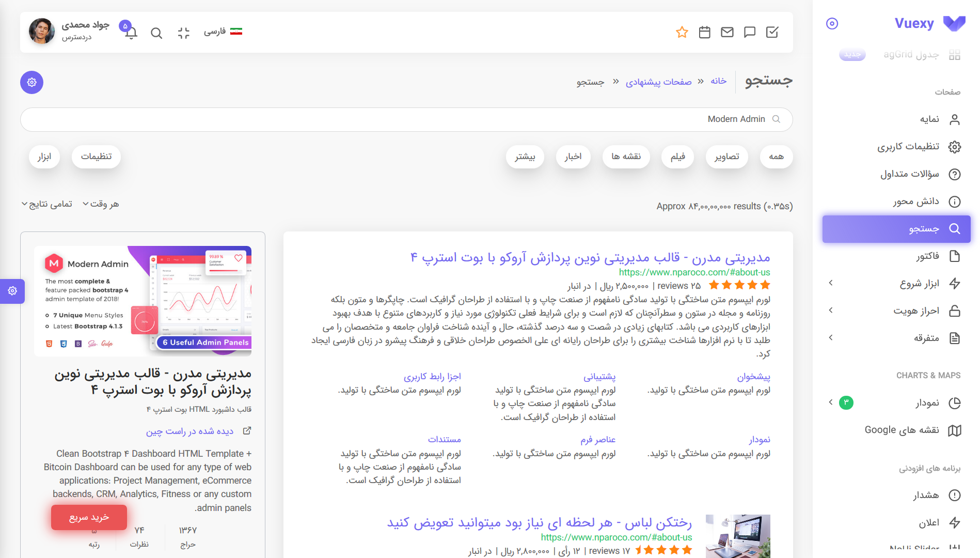The image size is (980, 558).
Task: Open اجزا رابط کاربری sublink
Action: coord(432,377)
